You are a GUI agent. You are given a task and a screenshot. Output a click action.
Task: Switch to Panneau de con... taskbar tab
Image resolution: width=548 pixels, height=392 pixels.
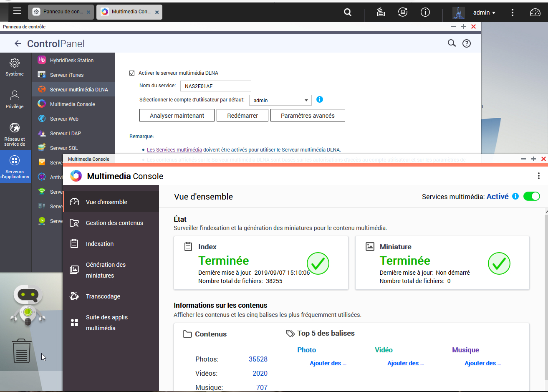(61, 12)
